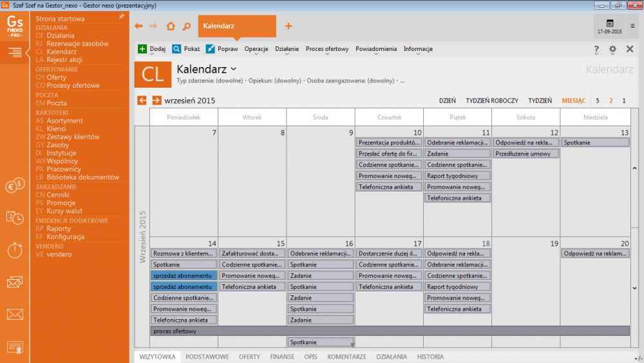Click the home icon in the top navigation
This screenshot has width=644, height=363.
click(170, 26)
